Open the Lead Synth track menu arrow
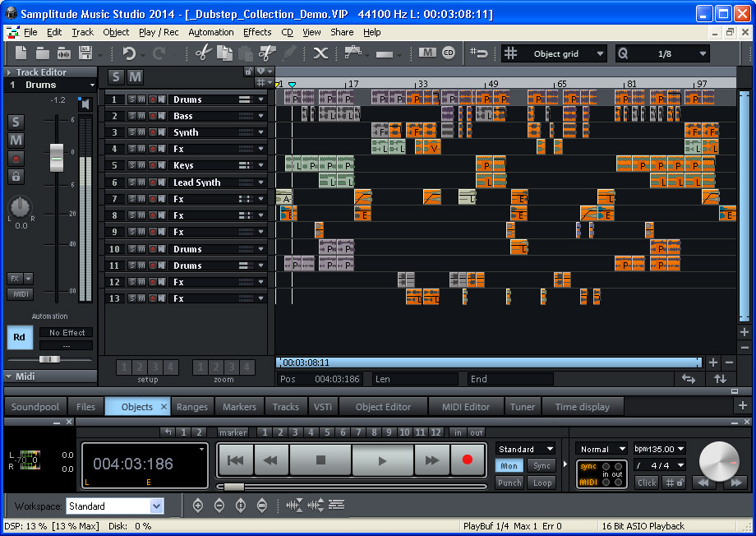Screen dimensions: 756x536 pyautogui.click(x=261, y=183)
